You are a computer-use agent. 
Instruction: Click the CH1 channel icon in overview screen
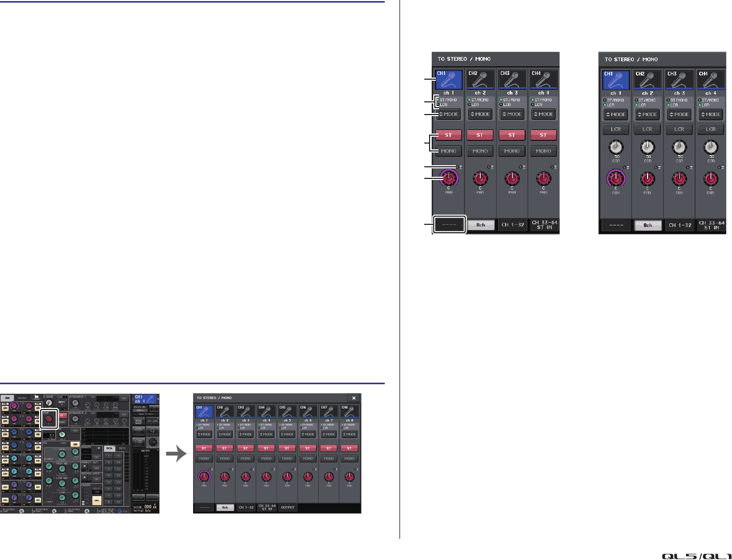[145, 399]
